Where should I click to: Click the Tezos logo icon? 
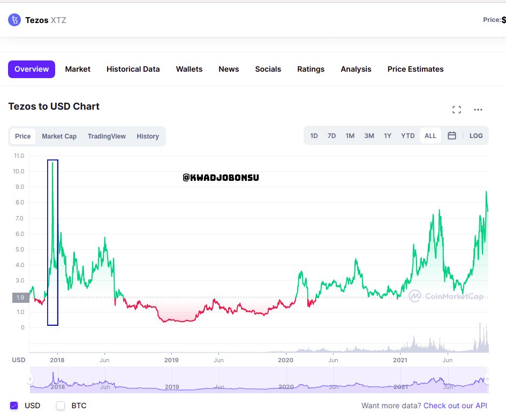[14, 20]
